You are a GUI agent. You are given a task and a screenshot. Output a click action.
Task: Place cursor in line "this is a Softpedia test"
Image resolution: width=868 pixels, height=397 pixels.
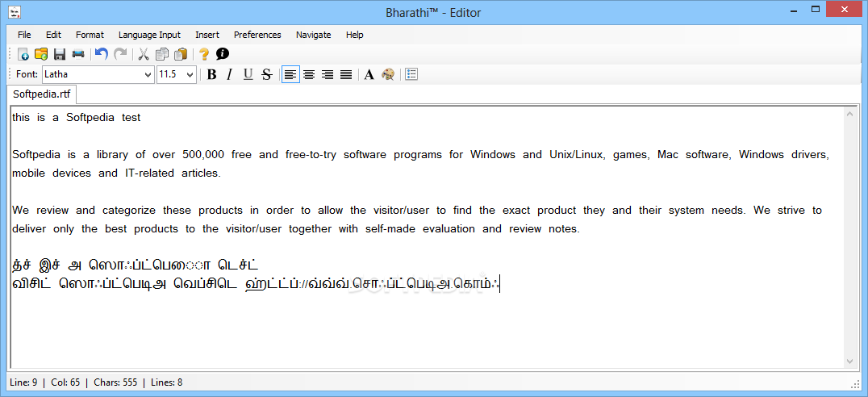tap(77, 117)
